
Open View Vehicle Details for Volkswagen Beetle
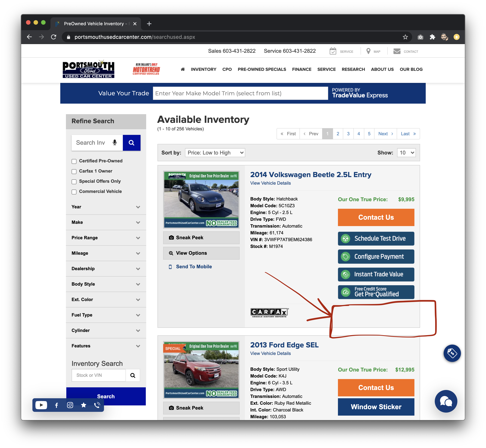(x=270, y=183)
